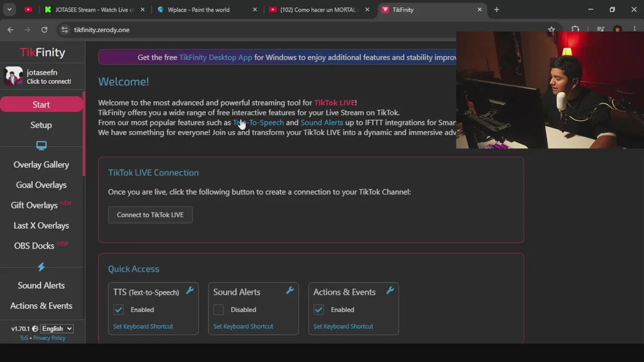This screenshot has height=362, width=644.
Task: Click the sidebar scrollbar
Action: coord(84,133)
